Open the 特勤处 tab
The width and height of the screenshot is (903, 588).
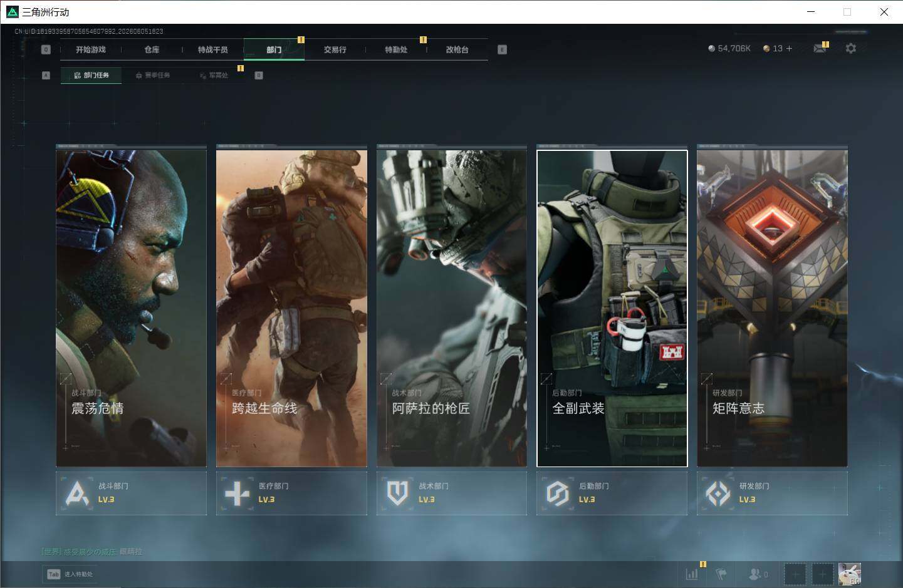pyautogui.click(x=396, y=49)
